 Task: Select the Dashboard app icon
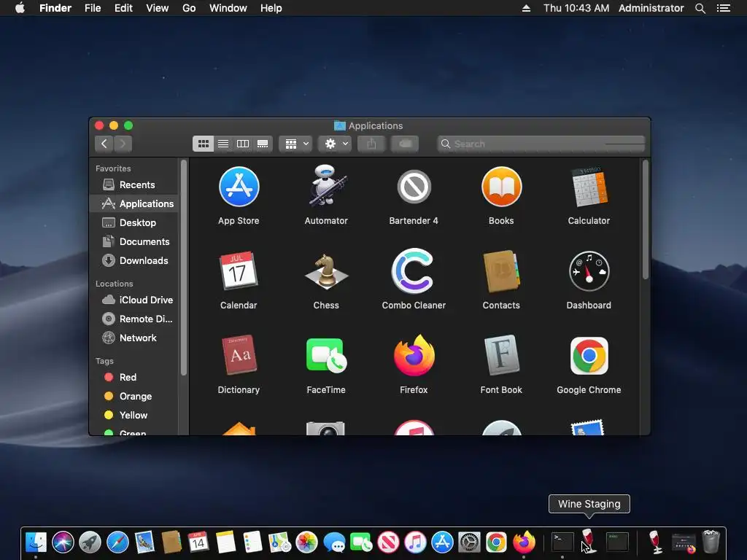pyautogui.click(x=589, y=271)
